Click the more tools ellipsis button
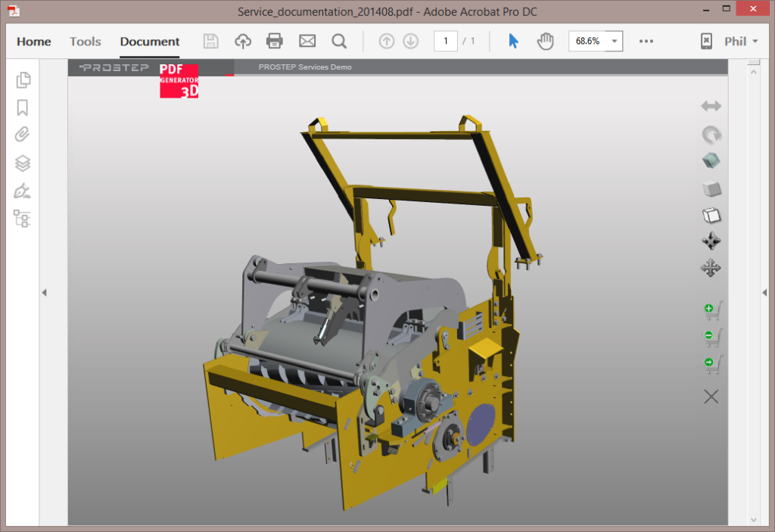 (x=646, y=41)
